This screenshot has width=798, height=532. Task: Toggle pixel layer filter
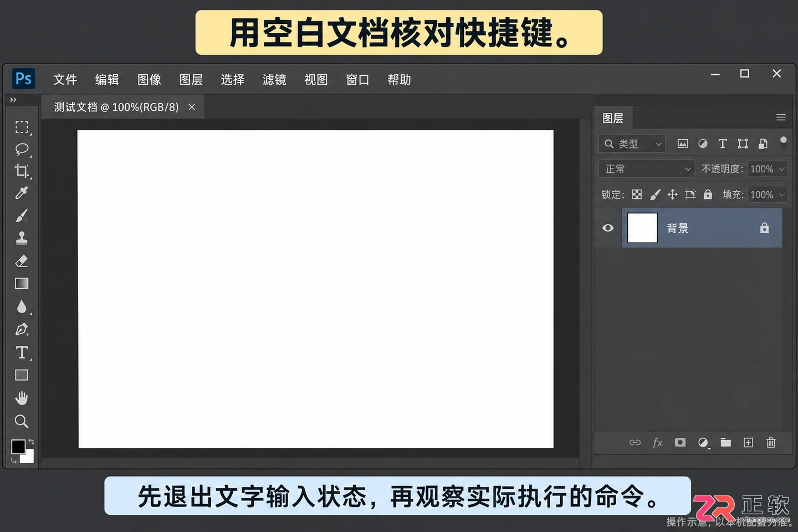[683, 144]
